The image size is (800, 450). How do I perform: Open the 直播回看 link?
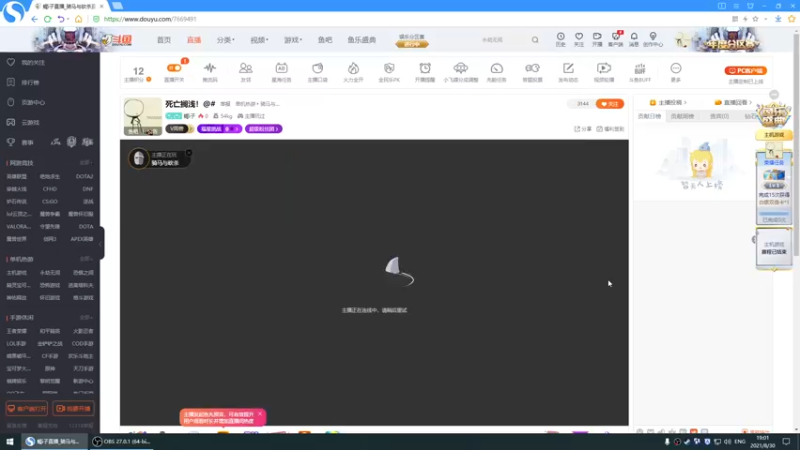coord(734,103)
